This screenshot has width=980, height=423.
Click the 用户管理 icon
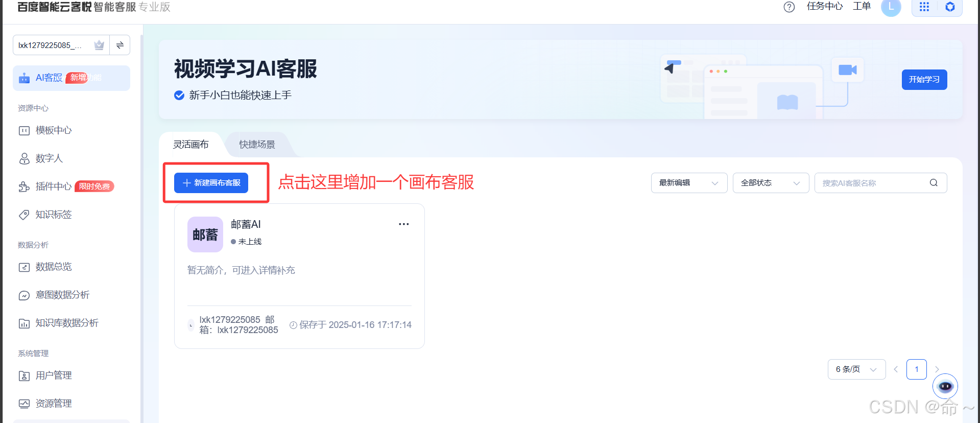(24, 376)
